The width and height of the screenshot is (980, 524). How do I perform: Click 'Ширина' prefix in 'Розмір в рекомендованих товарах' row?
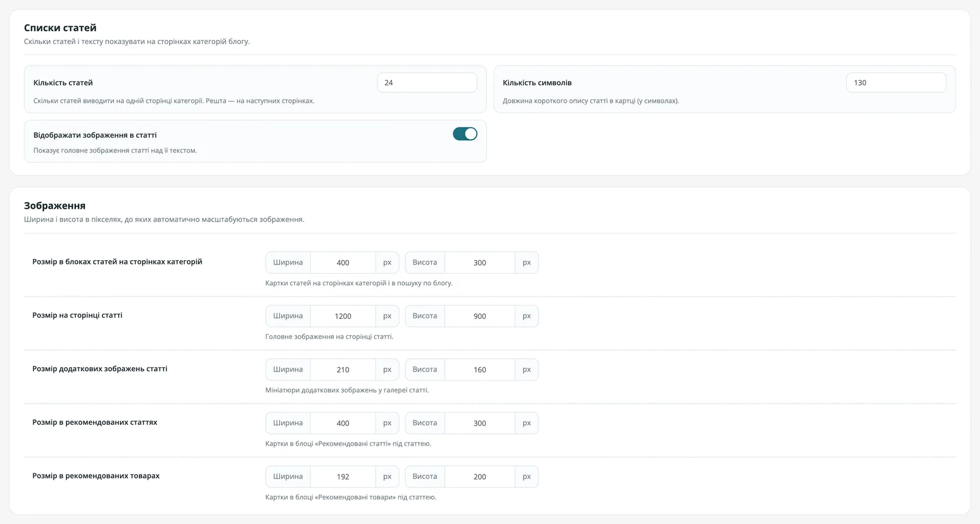(288, 477)
